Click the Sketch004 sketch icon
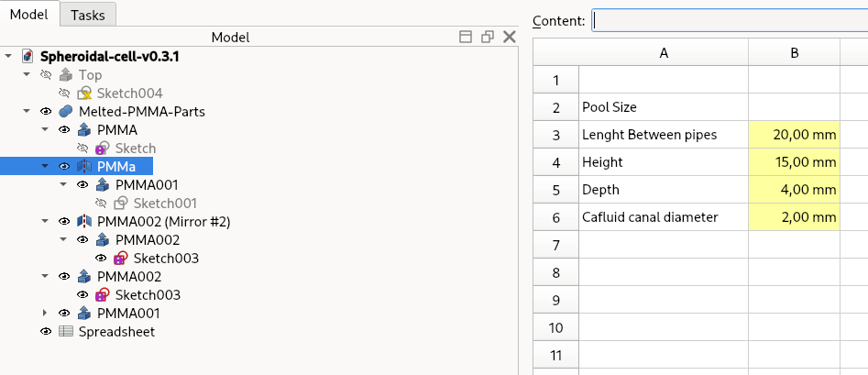 tap(83, 93)
